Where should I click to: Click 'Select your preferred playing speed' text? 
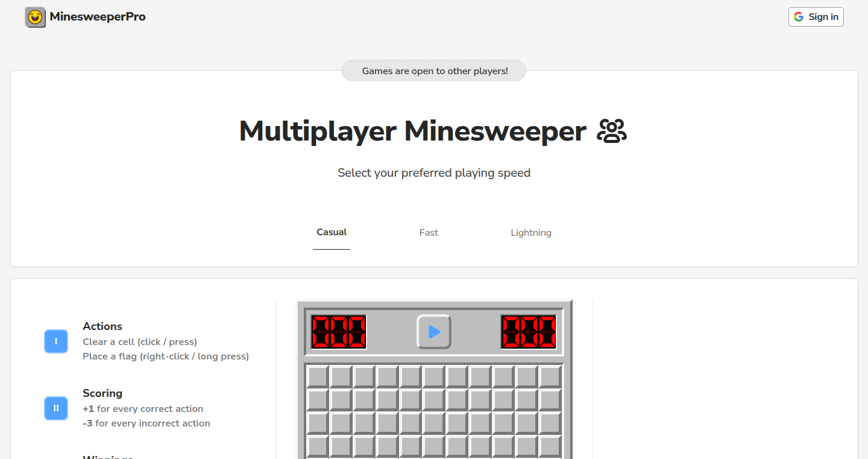point(434,173)
